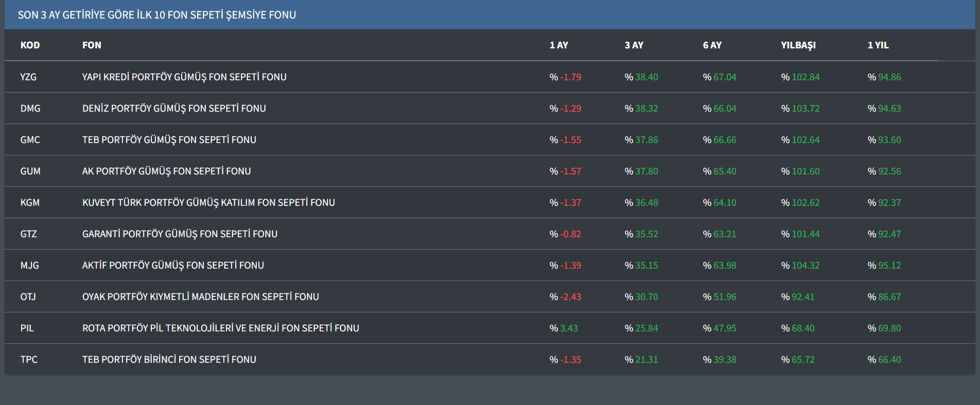Click TEB PORTFÖY BİRİNCİ FON SEPETİ FONU
This screenshot has width=980, height=405.
(x=169, y=360)
